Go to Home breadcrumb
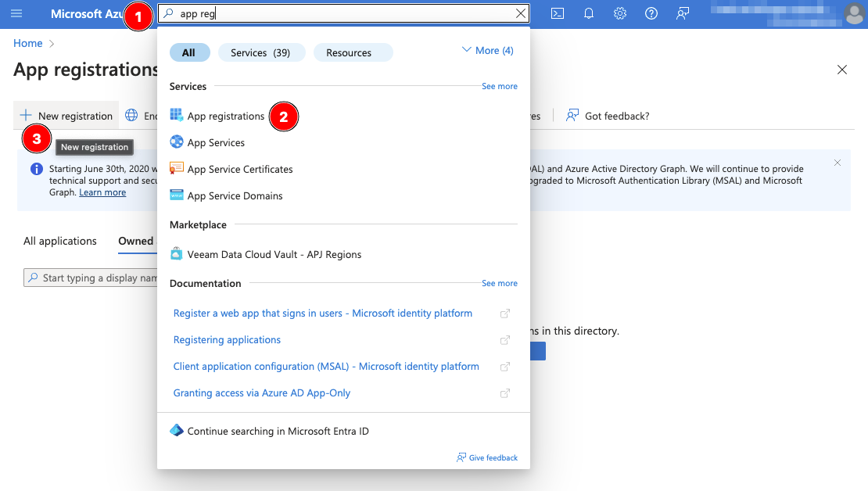This screenshot has height=491, width=868. point(27,43)
